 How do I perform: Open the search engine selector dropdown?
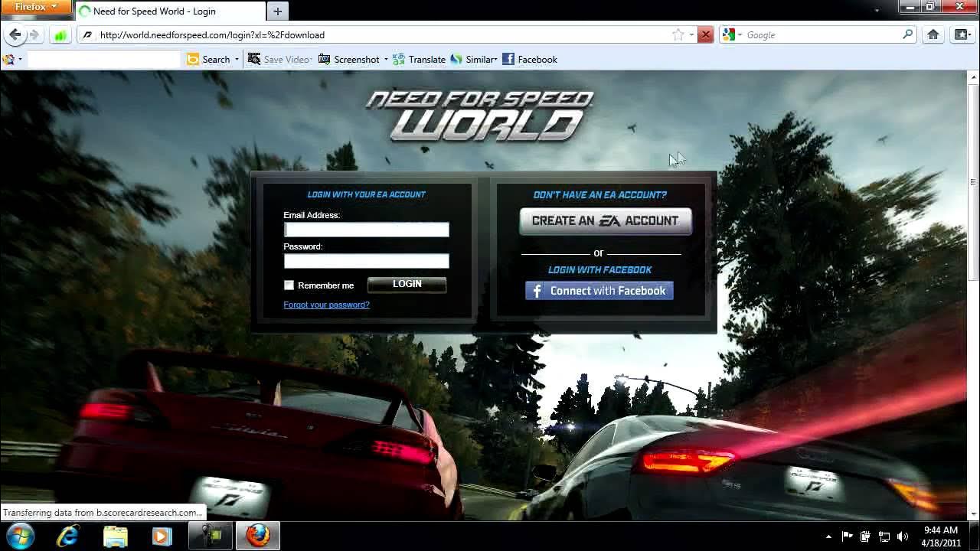point(740,34)
